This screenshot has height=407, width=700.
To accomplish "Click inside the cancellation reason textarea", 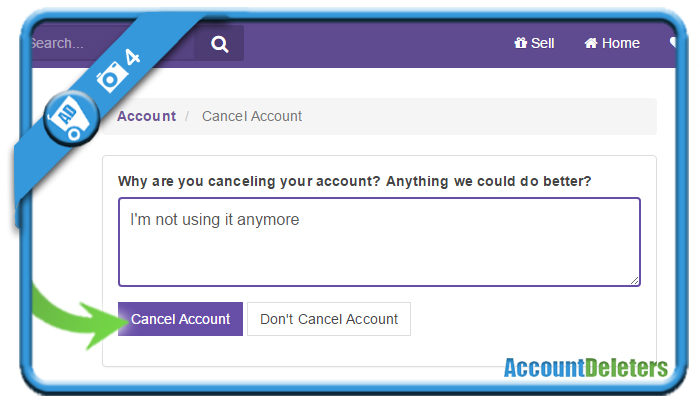I will point(379,242).
